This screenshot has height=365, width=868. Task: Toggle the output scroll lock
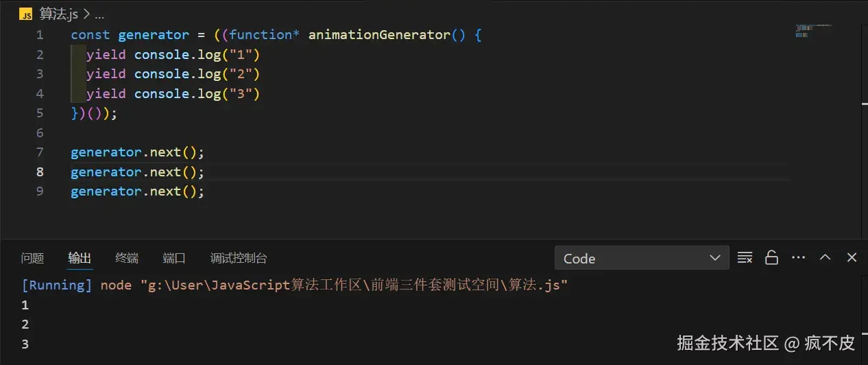click(771, 258)
